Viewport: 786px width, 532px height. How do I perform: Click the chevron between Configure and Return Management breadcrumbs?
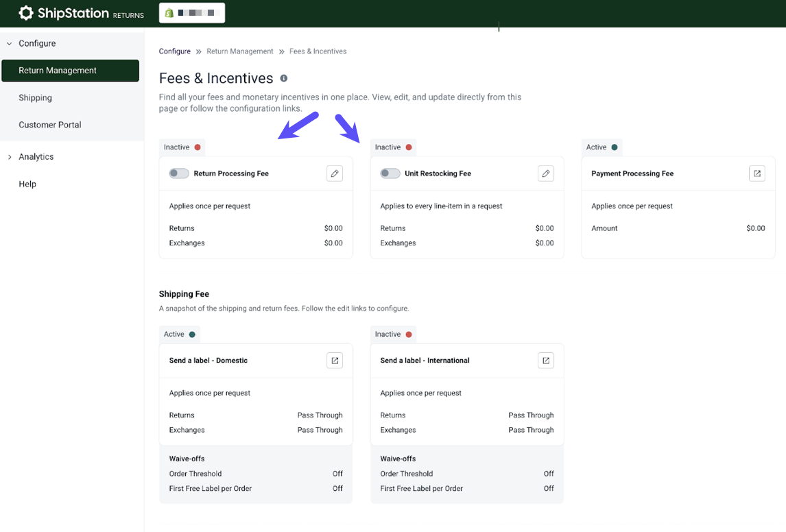click(x=200, y=51)
